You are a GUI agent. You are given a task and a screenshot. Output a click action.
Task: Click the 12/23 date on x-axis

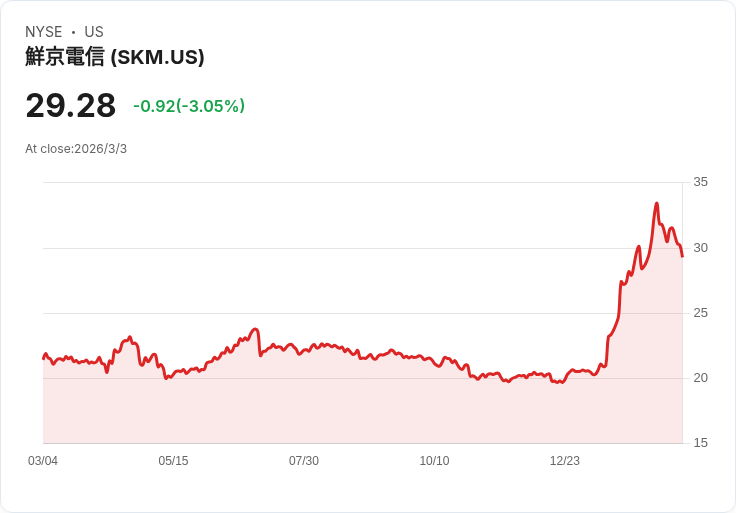click(x=565, y=461)
